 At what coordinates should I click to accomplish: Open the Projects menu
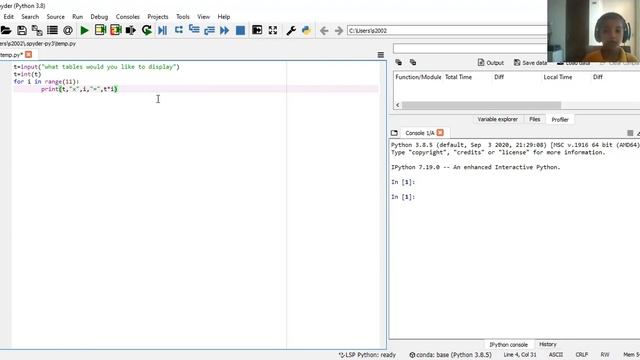(158, 17)
